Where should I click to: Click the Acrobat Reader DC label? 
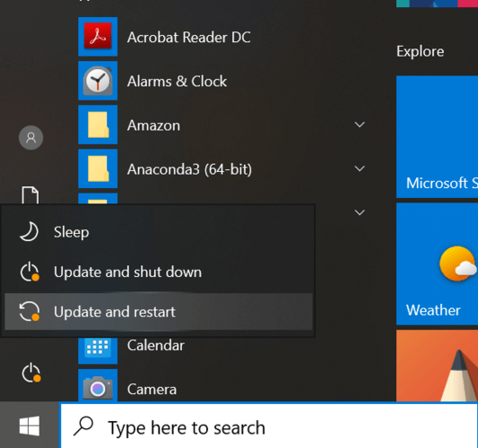[x=188, y=37]
